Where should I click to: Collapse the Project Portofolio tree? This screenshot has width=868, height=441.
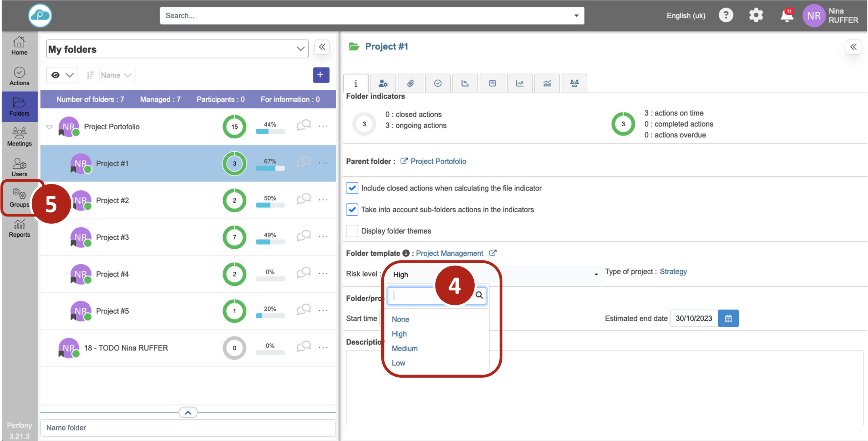(49, 127)
